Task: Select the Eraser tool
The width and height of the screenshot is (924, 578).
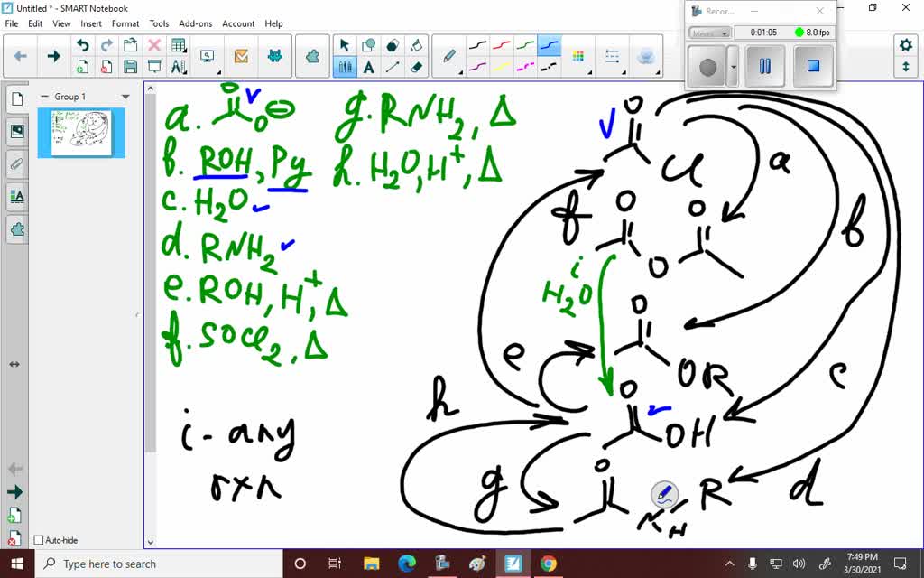Action: click(418, 66)
